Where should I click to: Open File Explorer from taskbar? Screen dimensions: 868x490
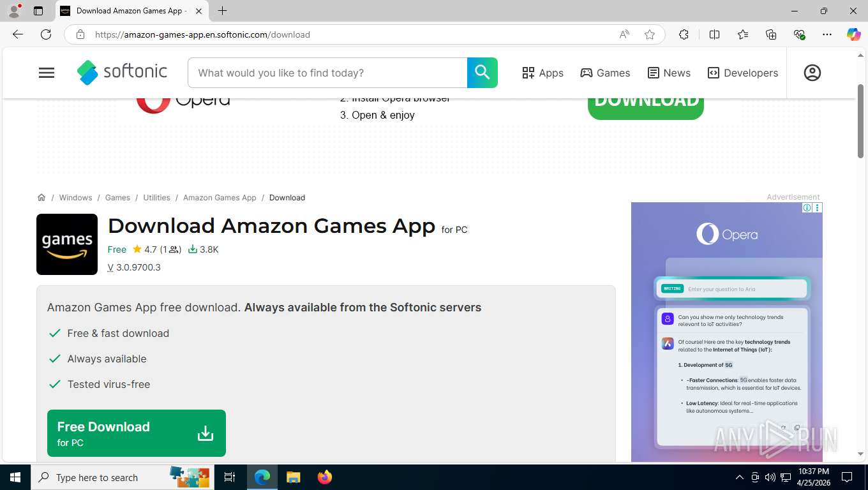[293, 477]
